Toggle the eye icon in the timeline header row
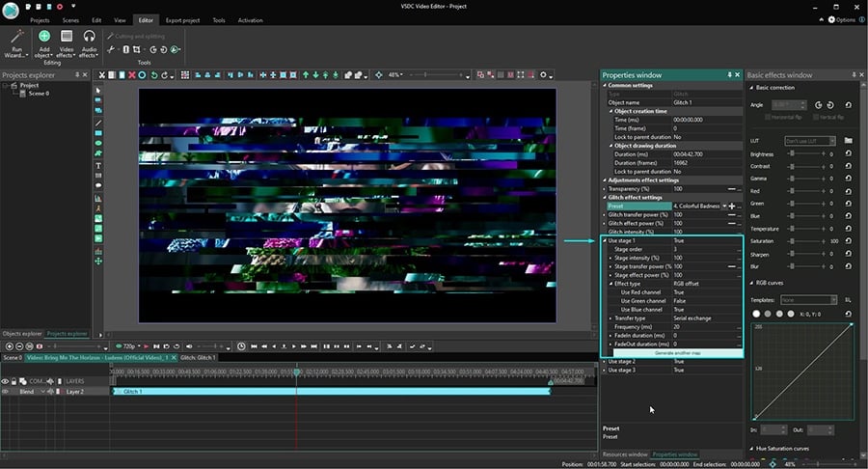Screen dimensions: 868x469 (6, 381)
